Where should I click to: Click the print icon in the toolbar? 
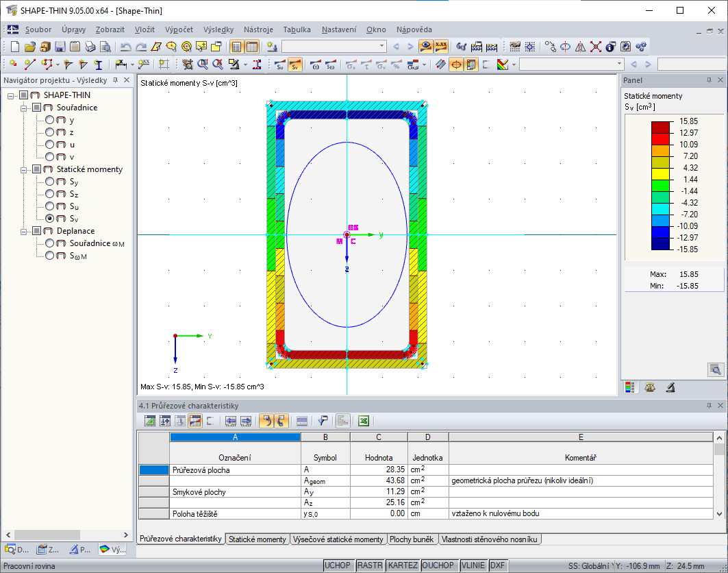(90, 47)
